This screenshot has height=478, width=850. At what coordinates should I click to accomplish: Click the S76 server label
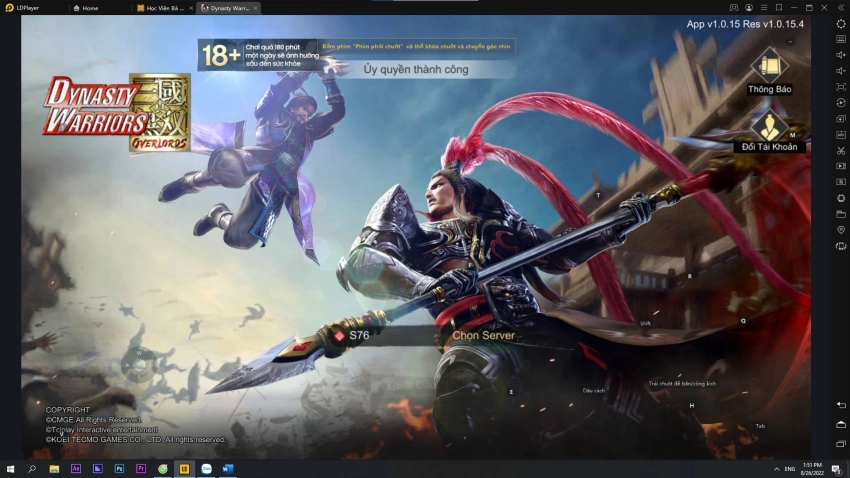[x=359, y=335]
